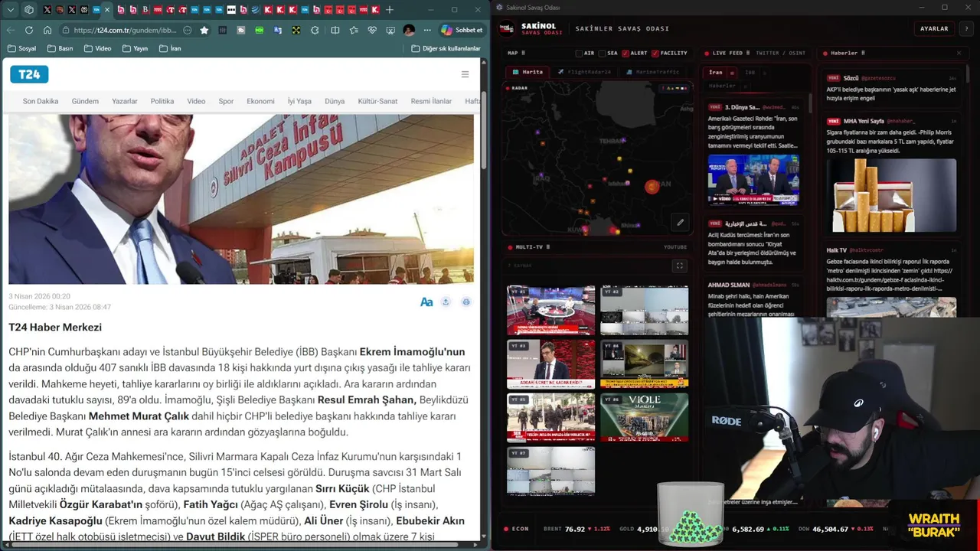The width and height of the screenshot is (980, 551).
Task: Open the browser three-dot menu
Action: (427, 30)
